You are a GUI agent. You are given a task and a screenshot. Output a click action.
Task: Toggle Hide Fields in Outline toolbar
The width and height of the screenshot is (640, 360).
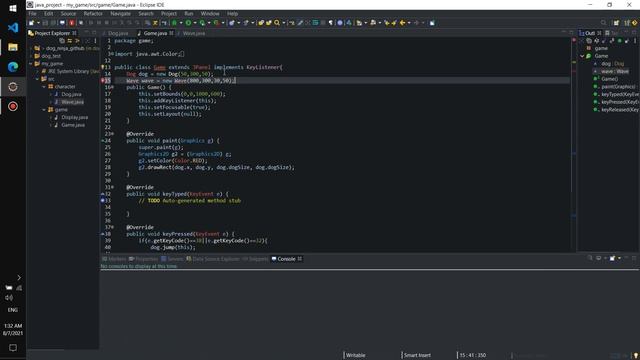(604, 41)
